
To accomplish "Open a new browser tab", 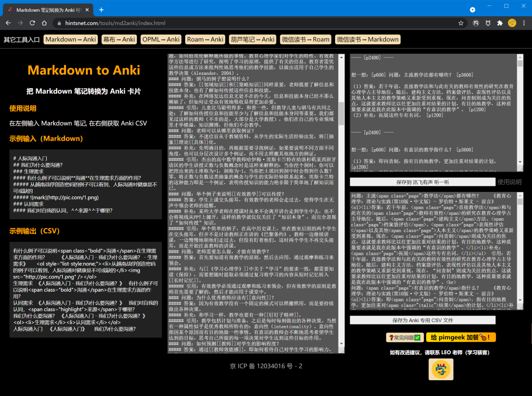I will click(x=101, y=10).
